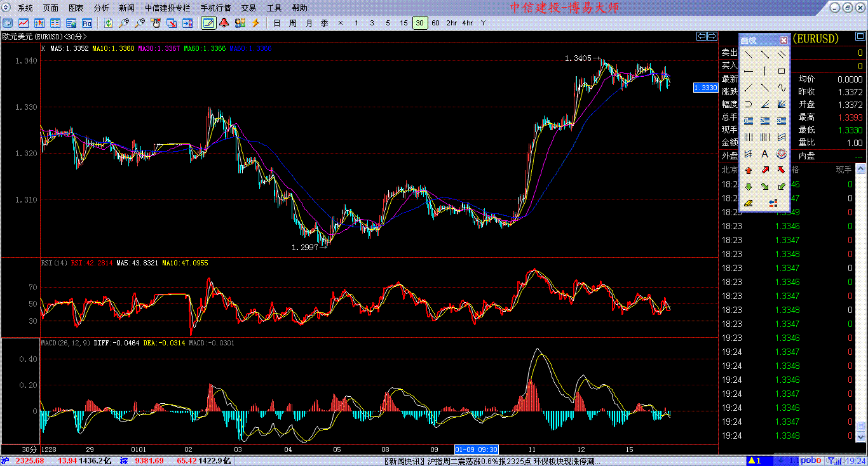The image size is (868, 466).
Task: Select the angle line drawing tool
Action: point(765,104)
